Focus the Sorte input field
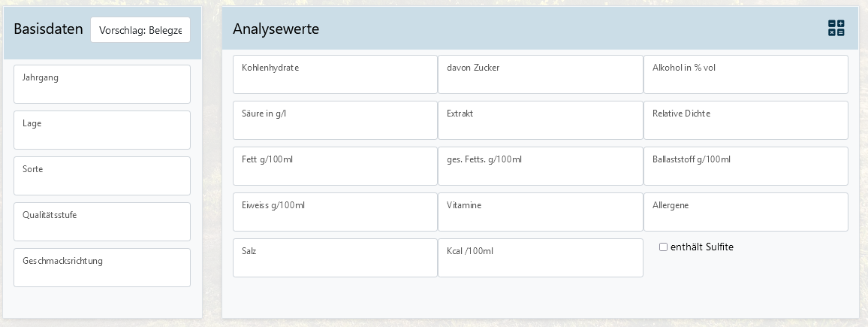The image size is (868, 327). pyautogui.click(x=102, y=176)
